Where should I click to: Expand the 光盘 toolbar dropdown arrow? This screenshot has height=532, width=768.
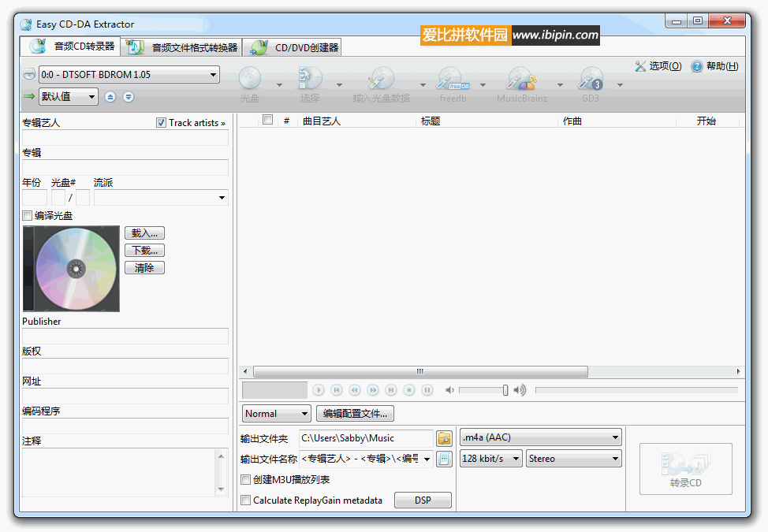pos(279,85)
